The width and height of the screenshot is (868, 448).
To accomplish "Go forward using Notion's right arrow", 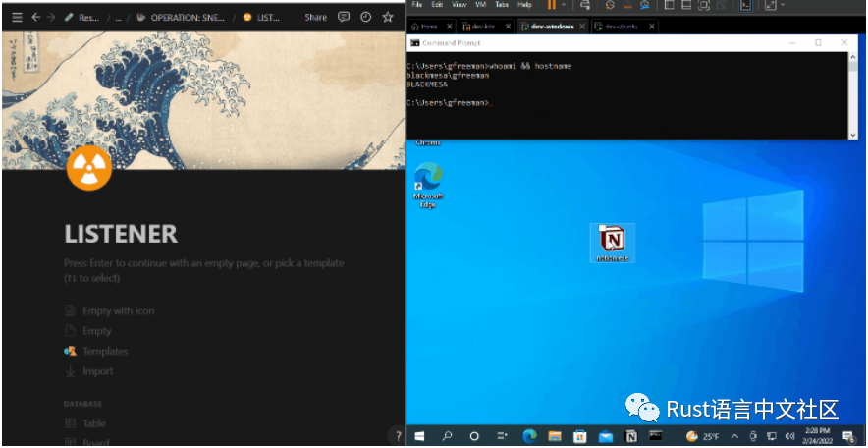I will click(51, 17).
